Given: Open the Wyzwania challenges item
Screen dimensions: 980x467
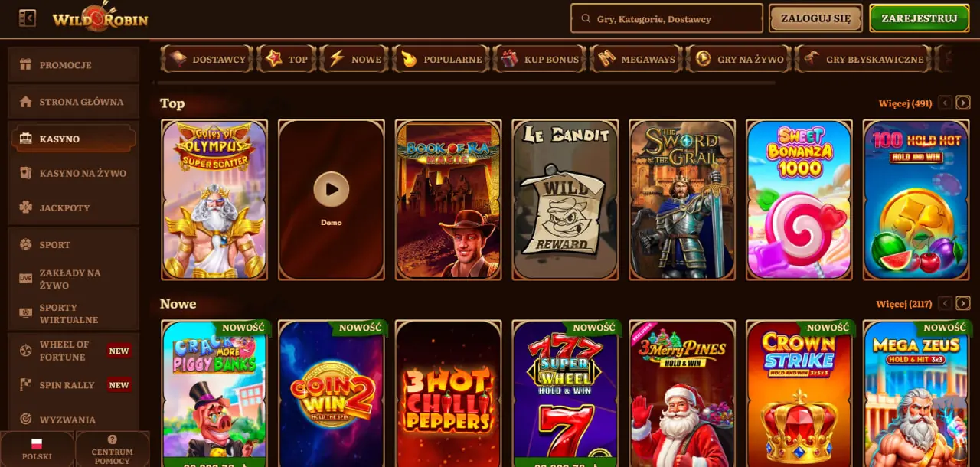Looking at the screenshot, I should tap(73, 420).
